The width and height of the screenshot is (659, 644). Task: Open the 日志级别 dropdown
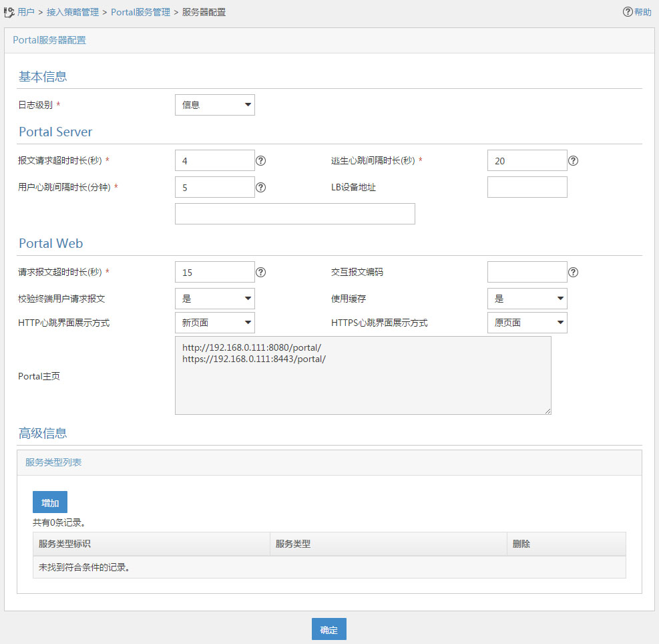(214, 105)
